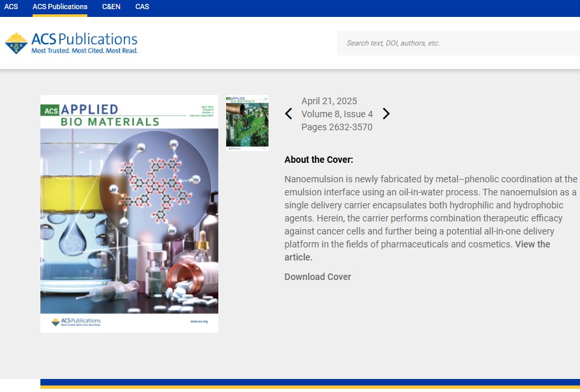580x392 pixels.
Task: Select the issue date April 21, 2025
Action: coord(329,101)
